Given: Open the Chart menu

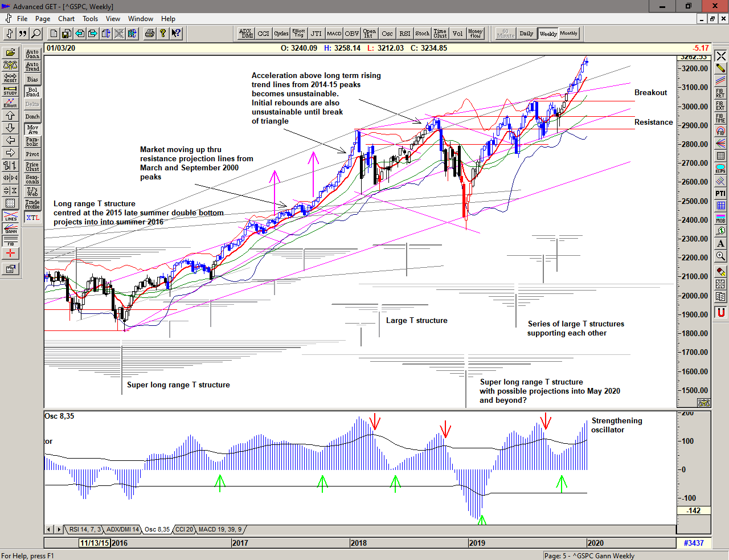Looking at the screenshot, I should 66,19.
